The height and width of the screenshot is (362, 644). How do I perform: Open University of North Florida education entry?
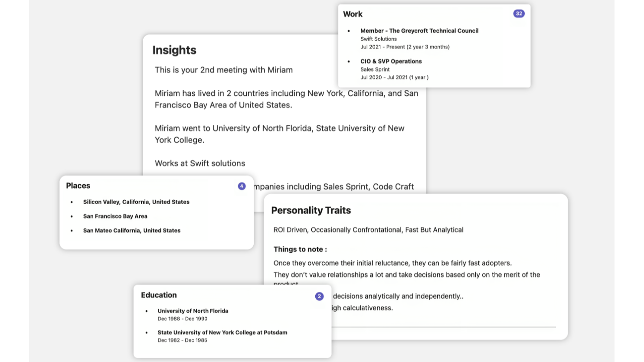(193, 311)
